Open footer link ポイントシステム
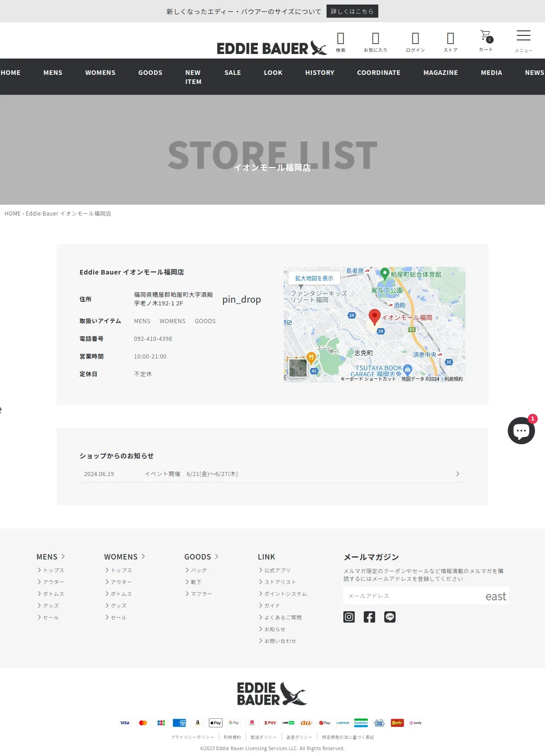The width and height of the screenshot is (545, 756). (285, 594)
